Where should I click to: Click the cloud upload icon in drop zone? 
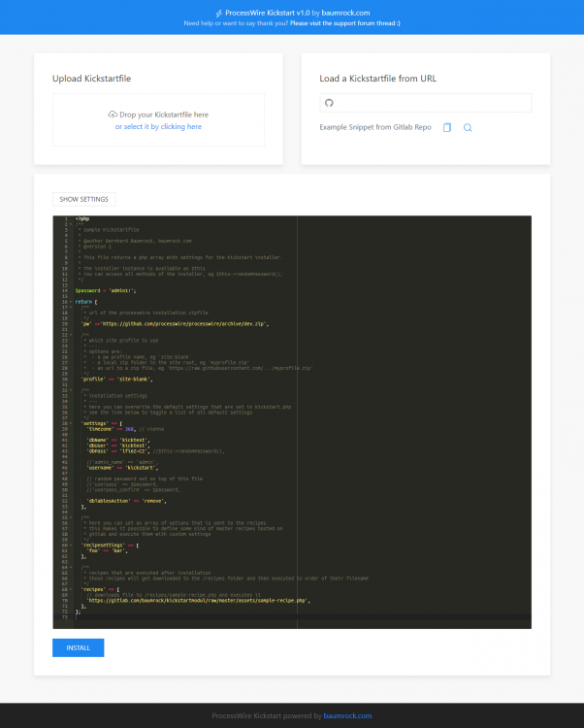click(113, 115)
